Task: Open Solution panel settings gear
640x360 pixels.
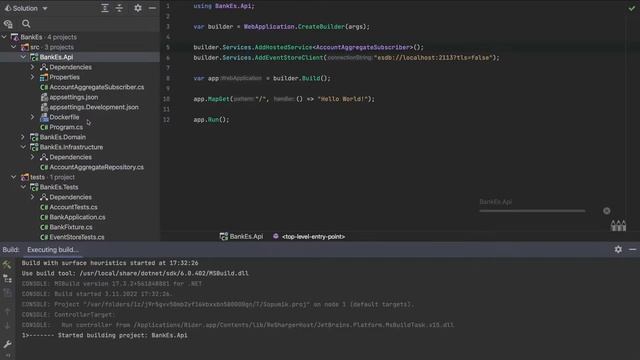Action: pyautogui.click(x=138, y=8)
